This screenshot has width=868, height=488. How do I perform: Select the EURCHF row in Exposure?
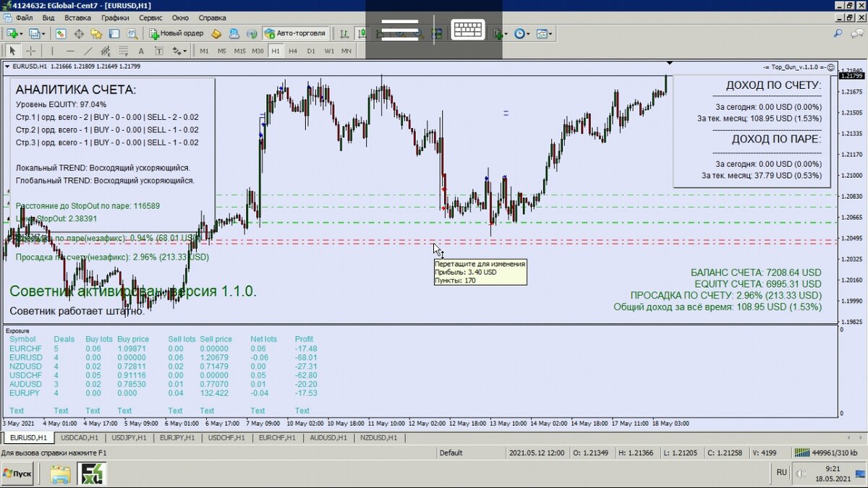coord(163,348)
